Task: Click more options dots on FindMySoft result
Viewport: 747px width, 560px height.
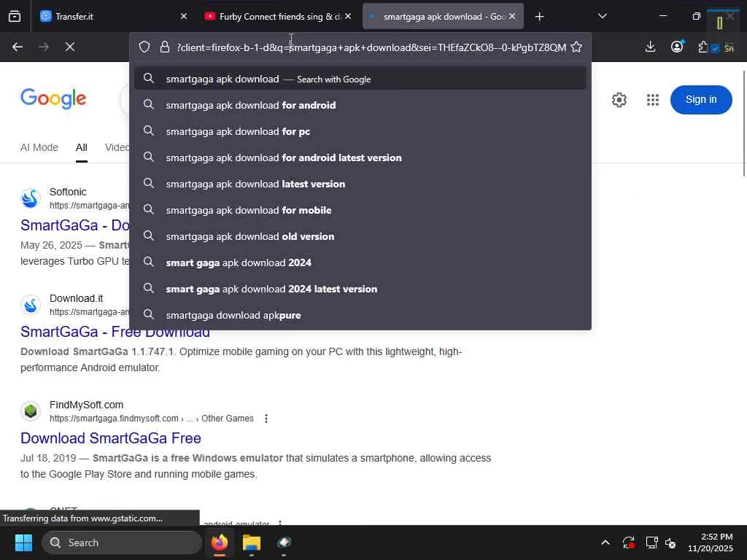Action: point(266,419)
